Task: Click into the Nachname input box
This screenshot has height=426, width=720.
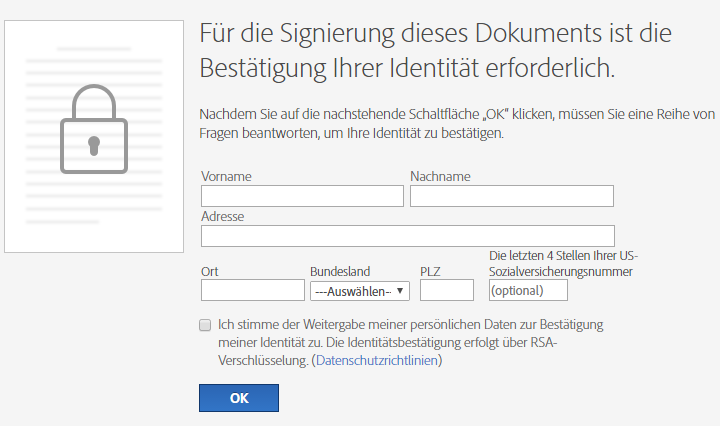Action: click(511, 196)
